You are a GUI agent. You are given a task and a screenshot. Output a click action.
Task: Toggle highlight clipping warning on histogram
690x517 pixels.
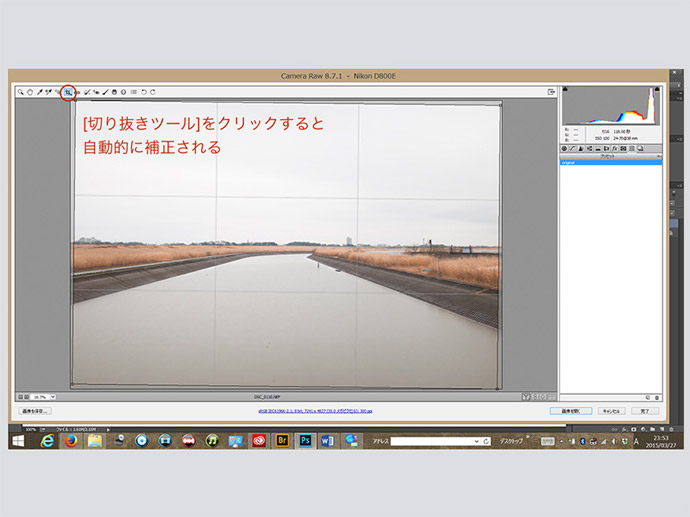[x=657, y=89]
